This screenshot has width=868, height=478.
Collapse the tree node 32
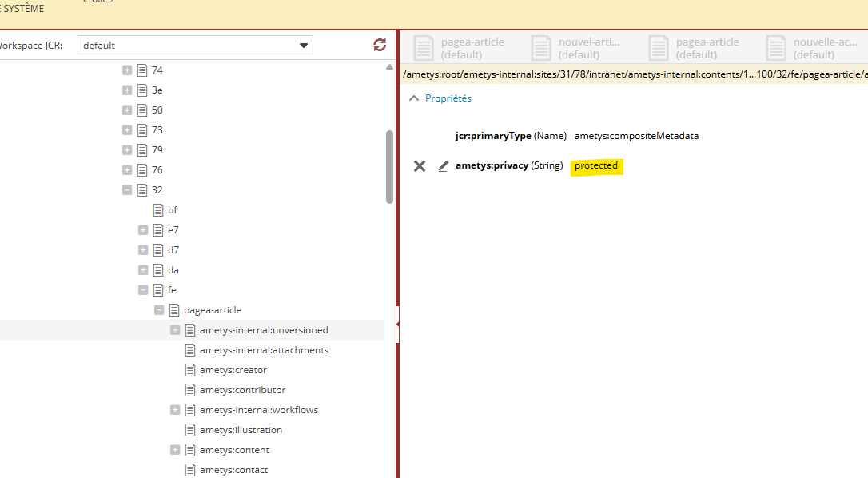(127, 190)
